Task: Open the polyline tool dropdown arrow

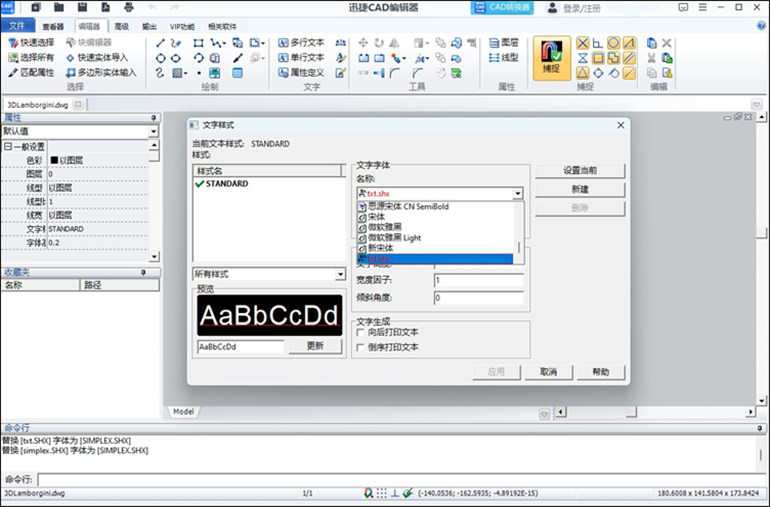Action: pos(224,44)
